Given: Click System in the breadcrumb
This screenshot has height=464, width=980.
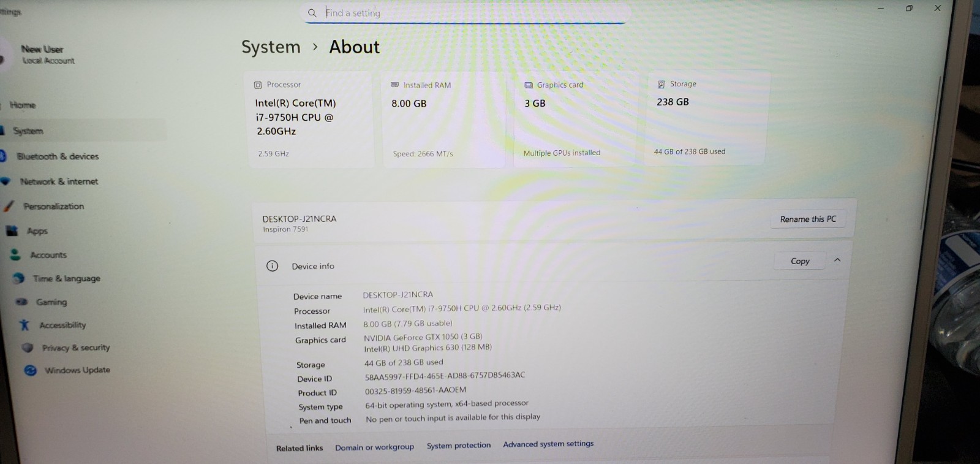Looking at the screenshot, I should [271, 47].
